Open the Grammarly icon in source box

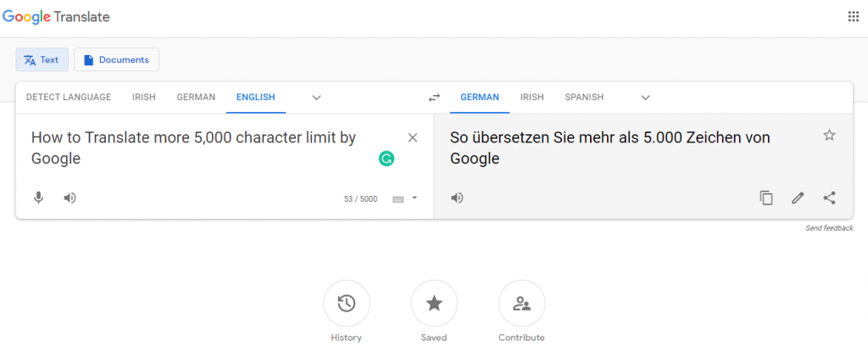click(387, 159)
